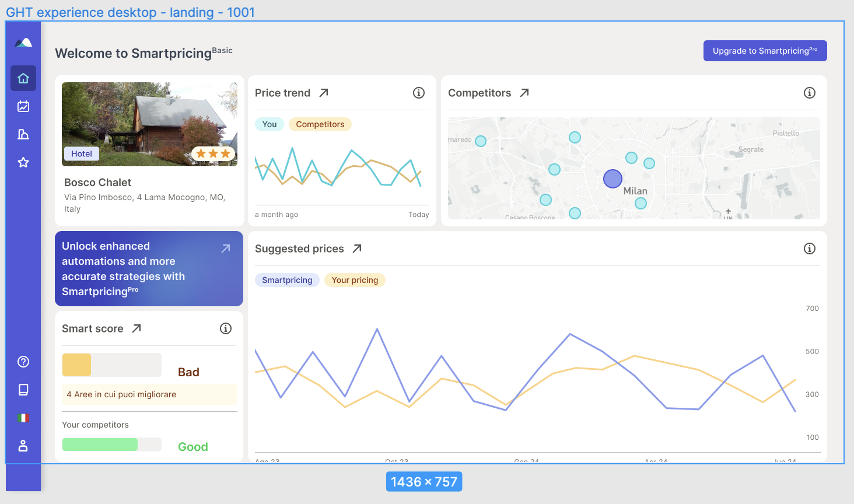Click the 'a month ago' axis label
Screen dimensions: 854x504
pos(276,215)
